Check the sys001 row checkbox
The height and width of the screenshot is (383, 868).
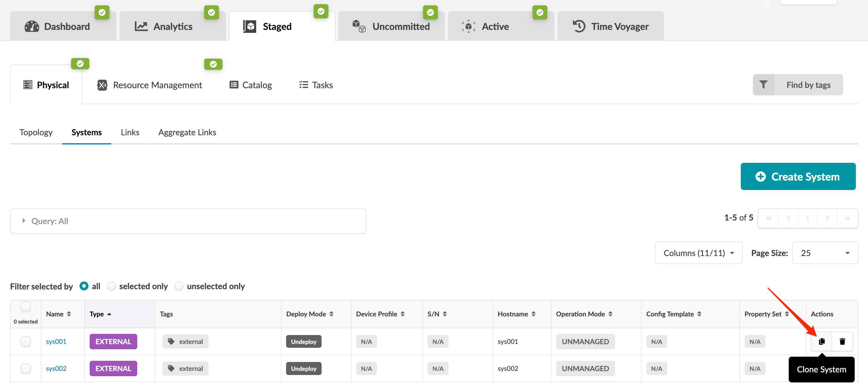click(26, 341)
